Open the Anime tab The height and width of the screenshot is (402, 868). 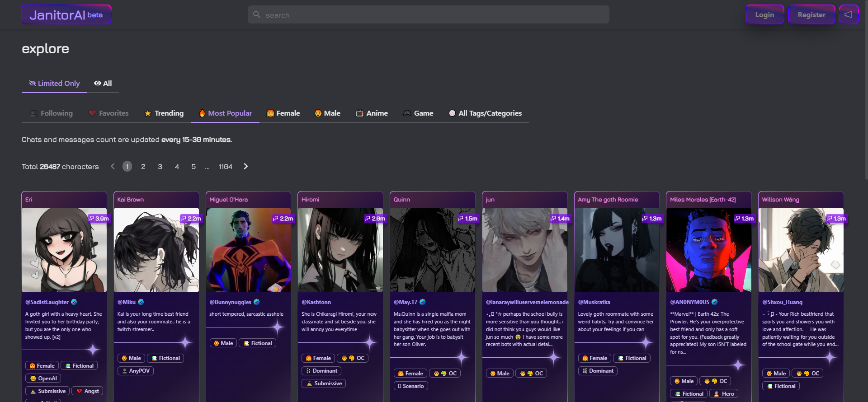pyautogui.click(x=372, y=113)
